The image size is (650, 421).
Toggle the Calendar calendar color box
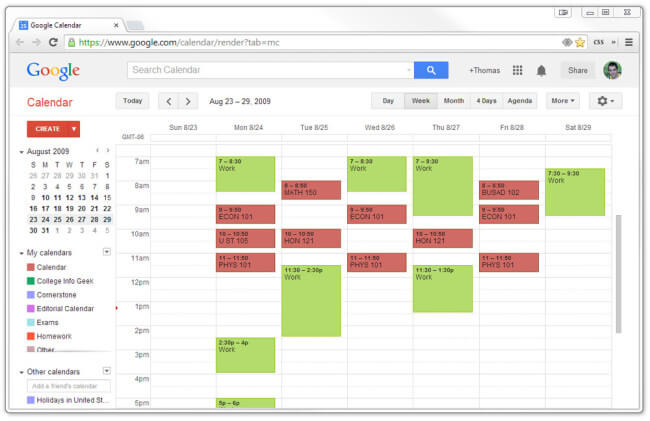[x=31, y=267]
